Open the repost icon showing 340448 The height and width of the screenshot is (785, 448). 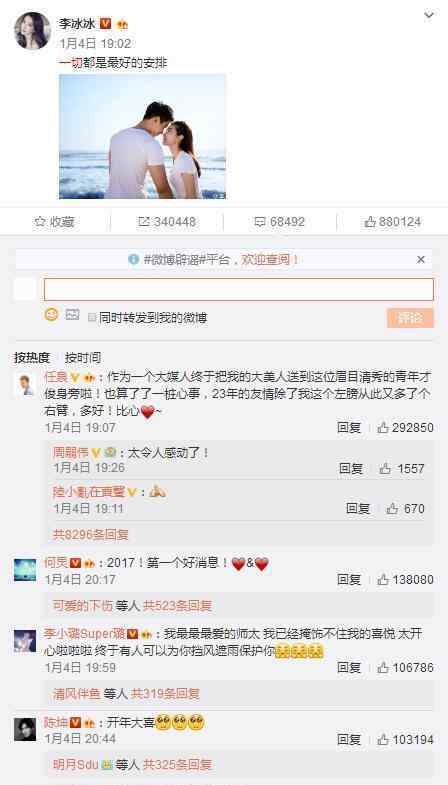(167, 222)
